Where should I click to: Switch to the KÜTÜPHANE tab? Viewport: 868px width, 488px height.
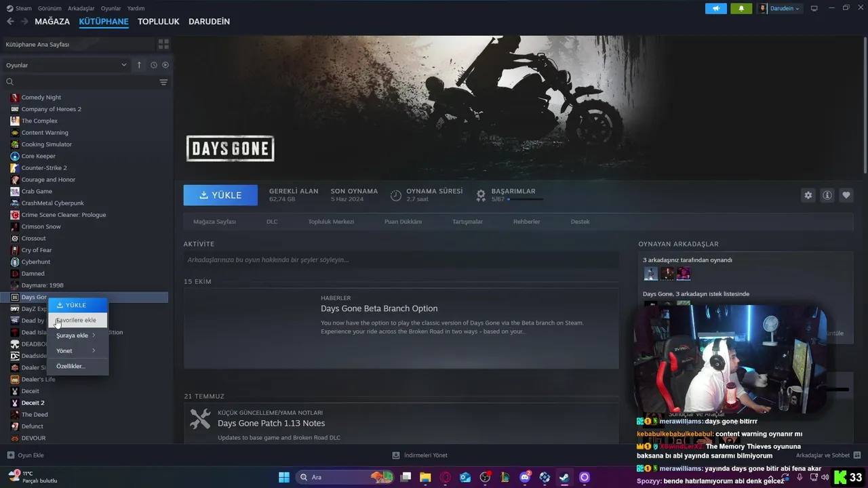(x=104, y=22)
